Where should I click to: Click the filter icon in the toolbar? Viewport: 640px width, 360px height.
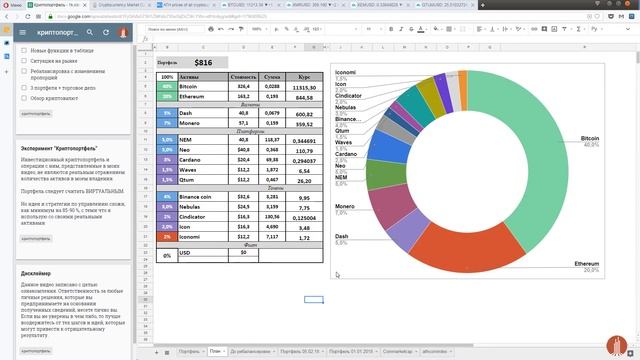pyautogui.click(x=564, y=29)
